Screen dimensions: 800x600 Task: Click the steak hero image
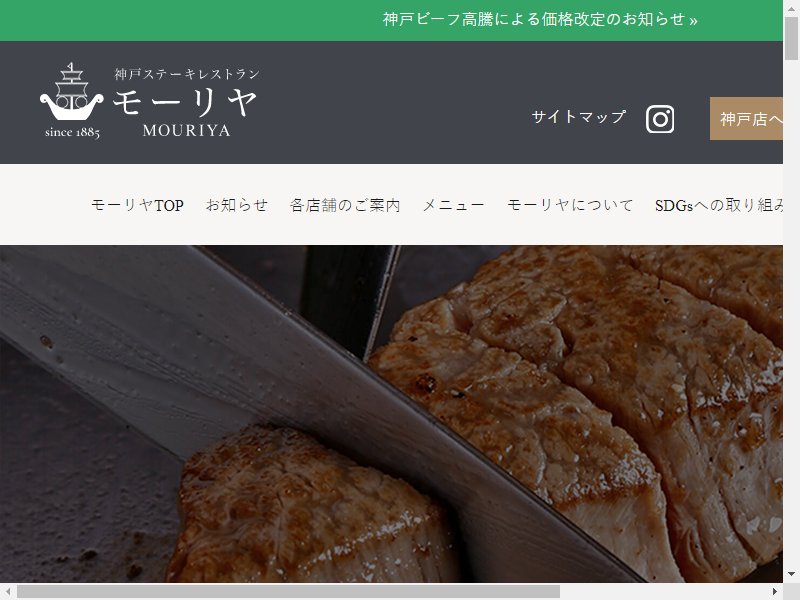tap(391, 414)
